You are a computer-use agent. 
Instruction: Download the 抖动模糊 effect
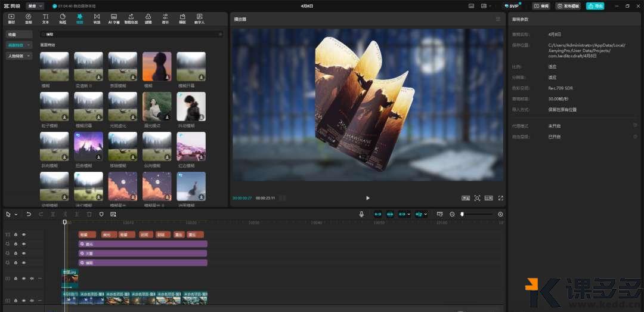202,117
